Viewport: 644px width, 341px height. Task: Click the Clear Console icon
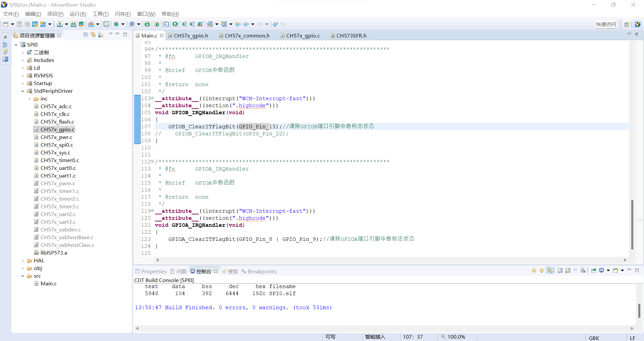point(583,270)
